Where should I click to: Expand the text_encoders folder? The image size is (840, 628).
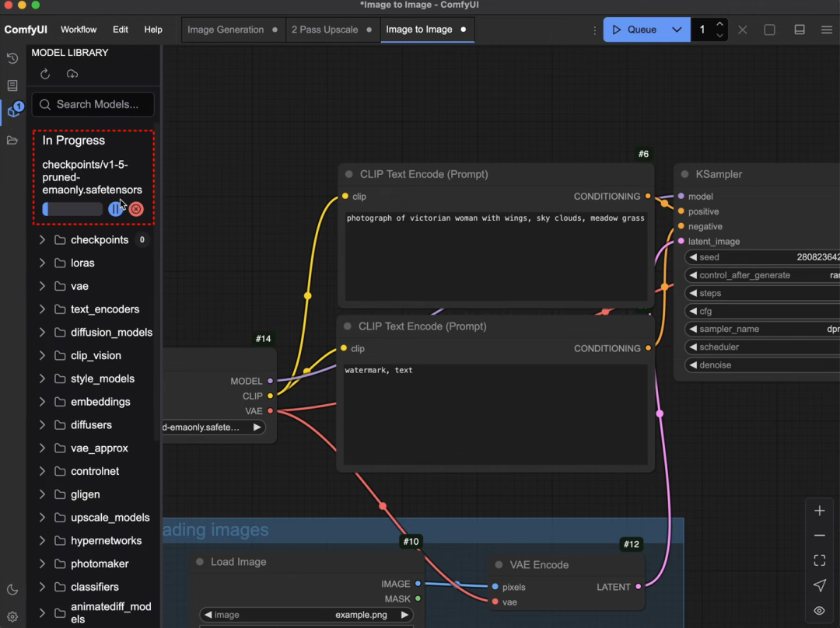pos(42,309)
